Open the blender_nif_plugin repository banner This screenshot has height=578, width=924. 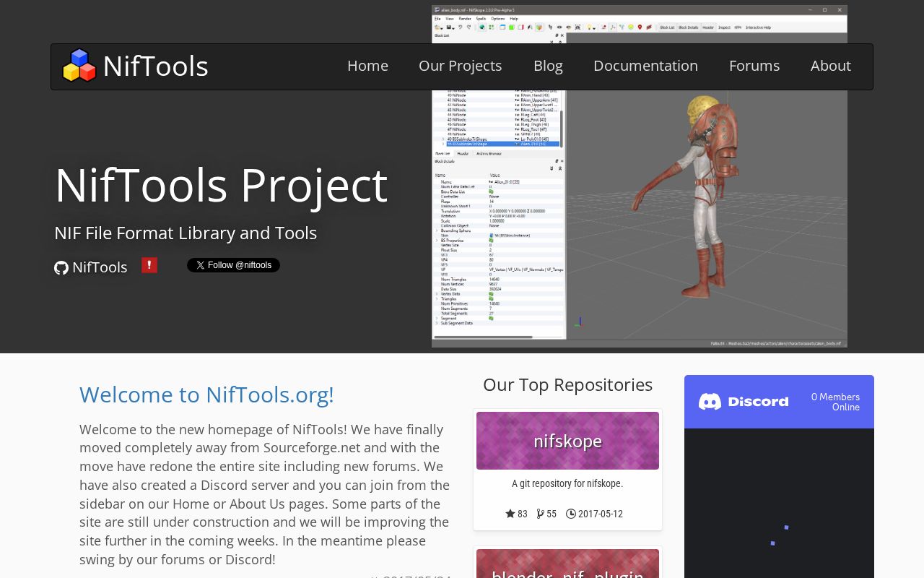[x=567, y=564]
